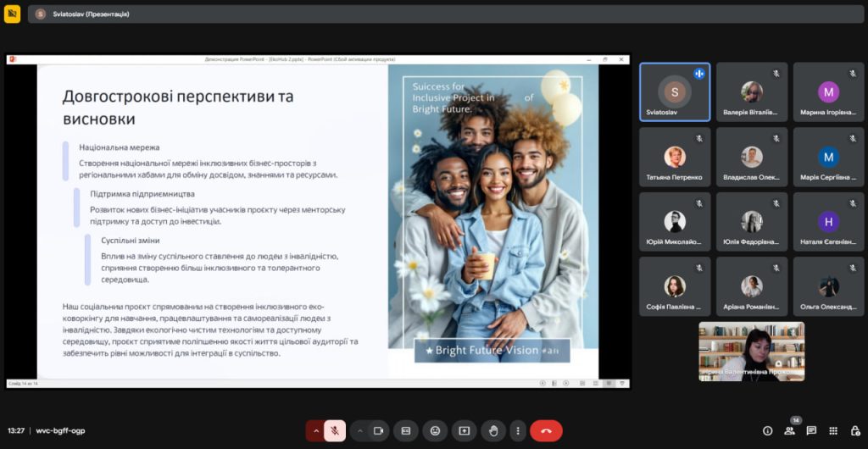Click the yellow presentation icon in top-left

pyautogui.click(x=12, y=14)
